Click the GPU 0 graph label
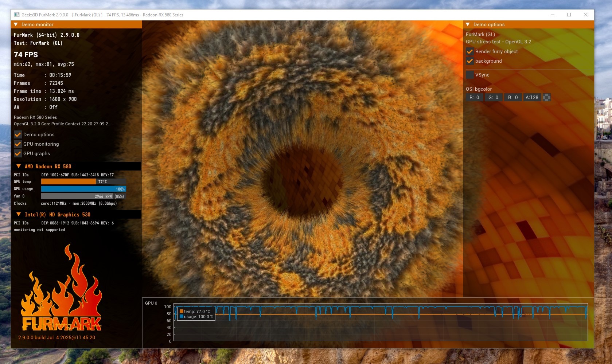 click(x=151, y=303)
